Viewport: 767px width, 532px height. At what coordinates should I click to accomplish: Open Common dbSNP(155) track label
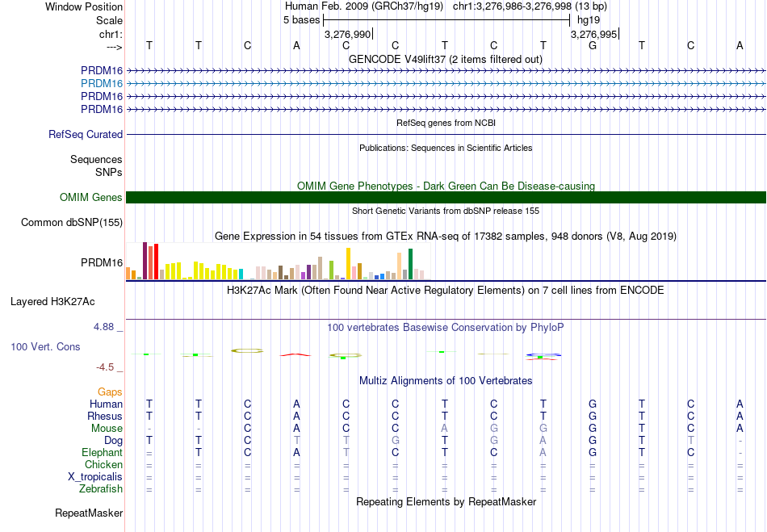72,223
